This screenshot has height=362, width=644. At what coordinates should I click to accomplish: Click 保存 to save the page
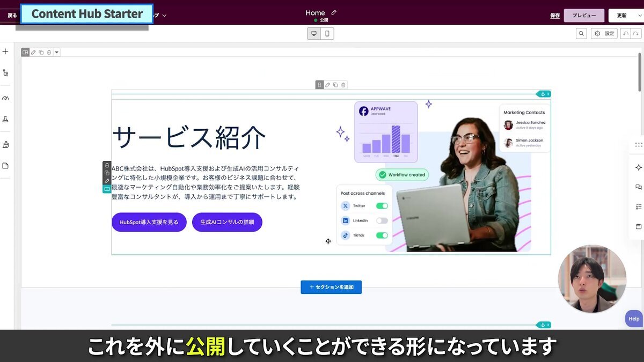(555, 15)
